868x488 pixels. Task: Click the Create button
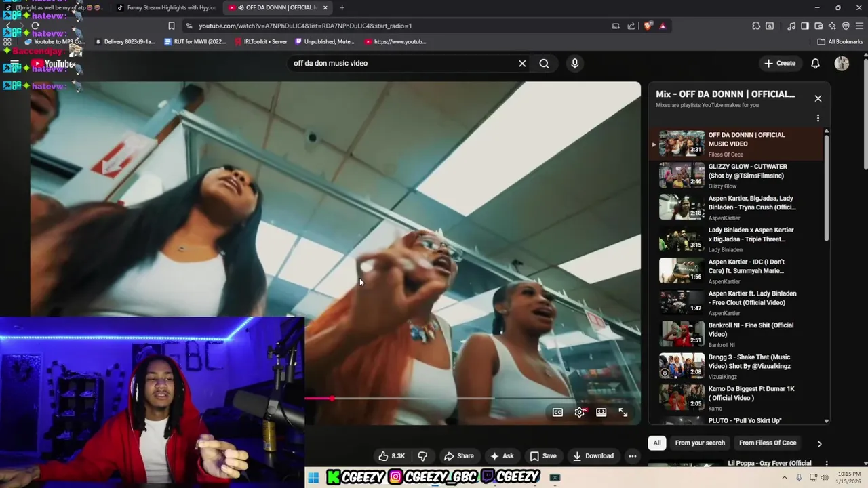tap(780, 63)
